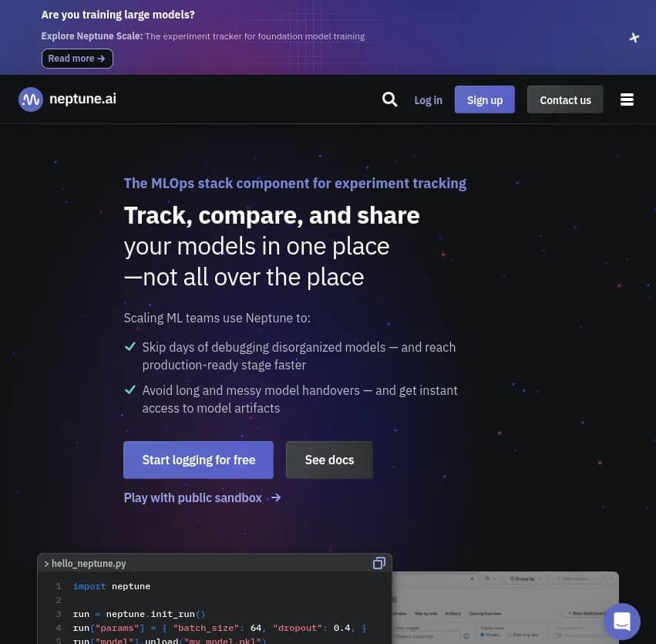Image resolution: width=656 pixels, height=644 pixels.
Task: Click the Contact us button
Action: coord(565,99)
